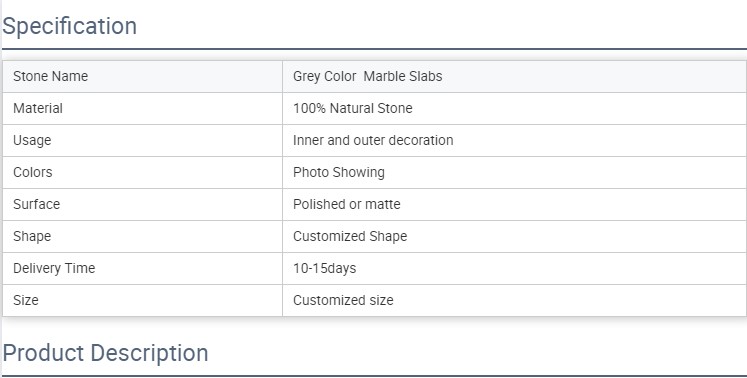This screenshot has width=747, height=378.
Task: Click Inner and outer decoration text
Action: [373, 140]
